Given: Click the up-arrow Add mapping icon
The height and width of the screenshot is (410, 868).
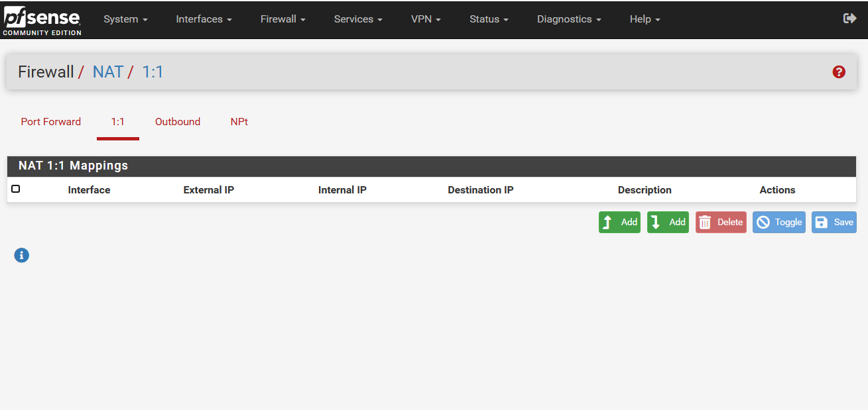Looking at the screenshot, I should pos(609,222).
